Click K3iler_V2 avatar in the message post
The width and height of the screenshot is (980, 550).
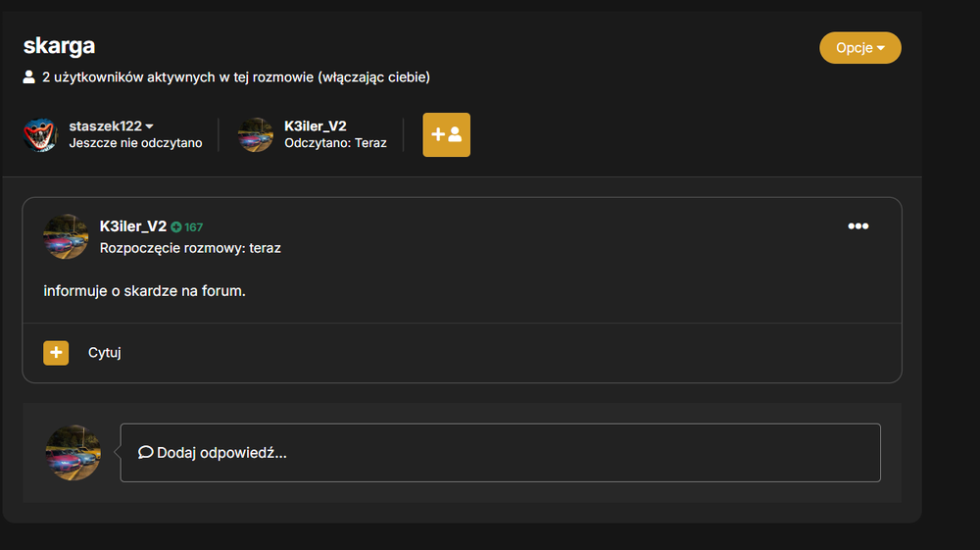click(x=66, y=237)
